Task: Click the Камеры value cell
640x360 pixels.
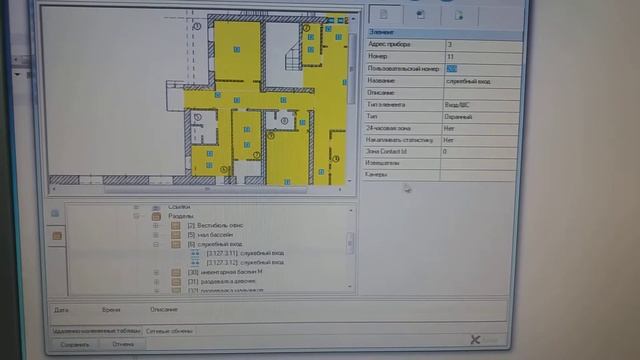Action: 478,174
